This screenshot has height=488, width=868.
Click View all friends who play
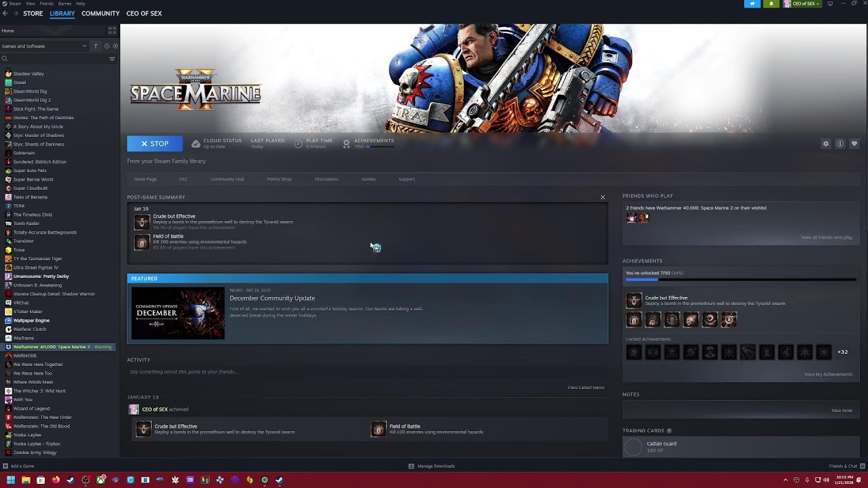(827, 237)
